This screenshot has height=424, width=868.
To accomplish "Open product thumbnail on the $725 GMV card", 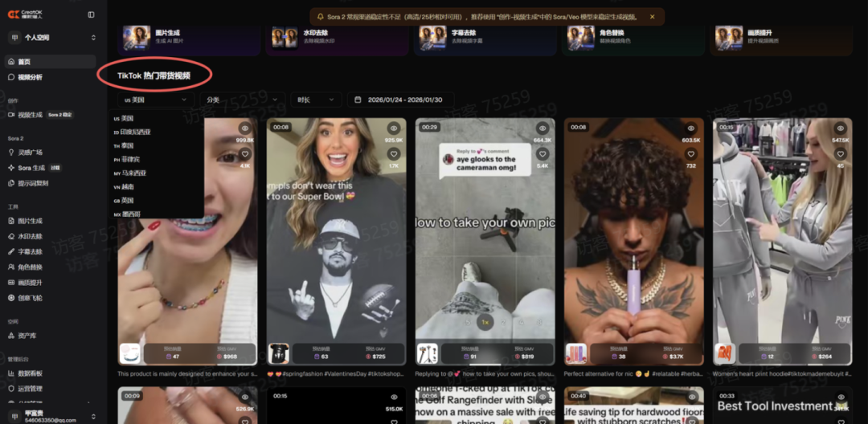I will point(278,354).
